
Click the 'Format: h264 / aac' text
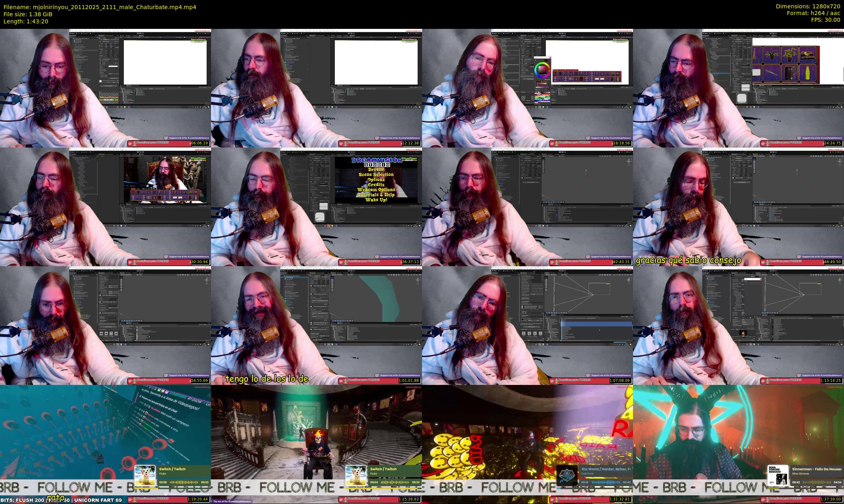tap(814, 13)
